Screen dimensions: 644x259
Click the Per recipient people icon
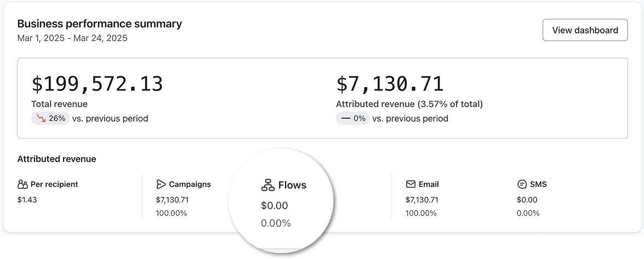pyautogui.click(x=22, y=185)
